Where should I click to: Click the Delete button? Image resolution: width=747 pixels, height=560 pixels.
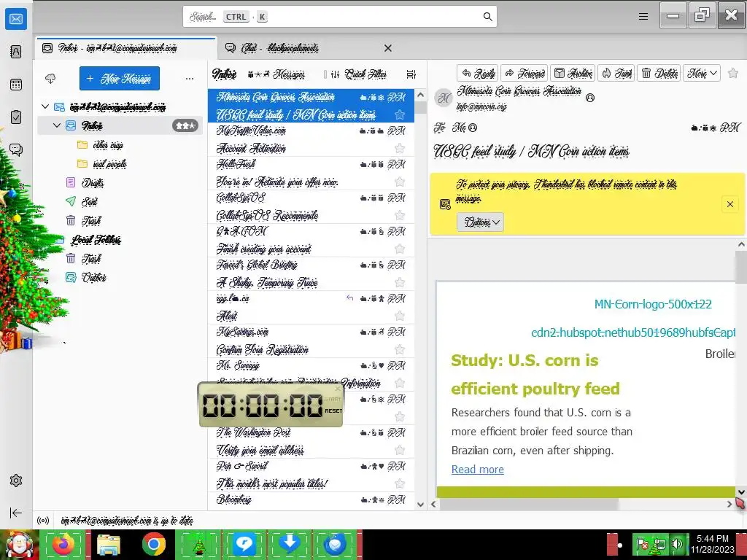pyautogui.click(x=659, y=74)
